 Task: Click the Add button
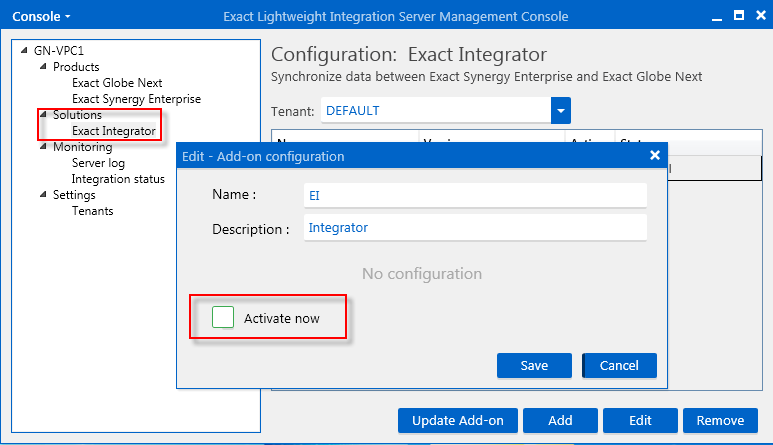pyautogui.click(x=561, y=420)
